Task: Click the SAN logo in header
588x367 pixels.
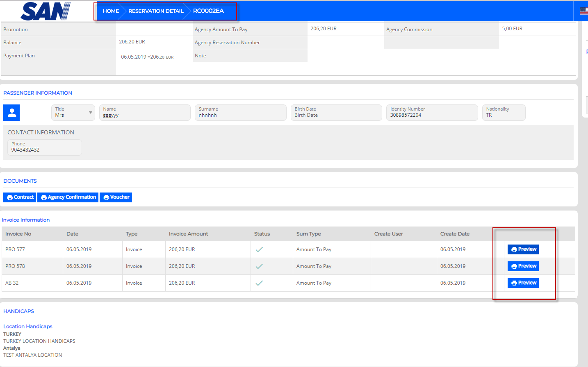Action: 46,11
